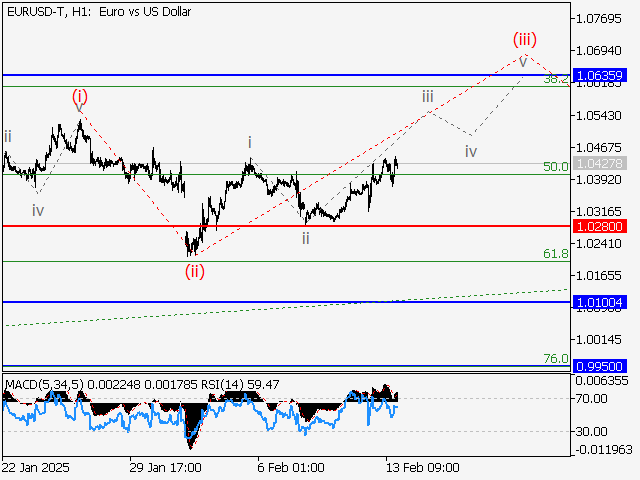This screenshot has width=640, height=480.
Task: Click the gray v wave label
Action: (x=522, y=58)
